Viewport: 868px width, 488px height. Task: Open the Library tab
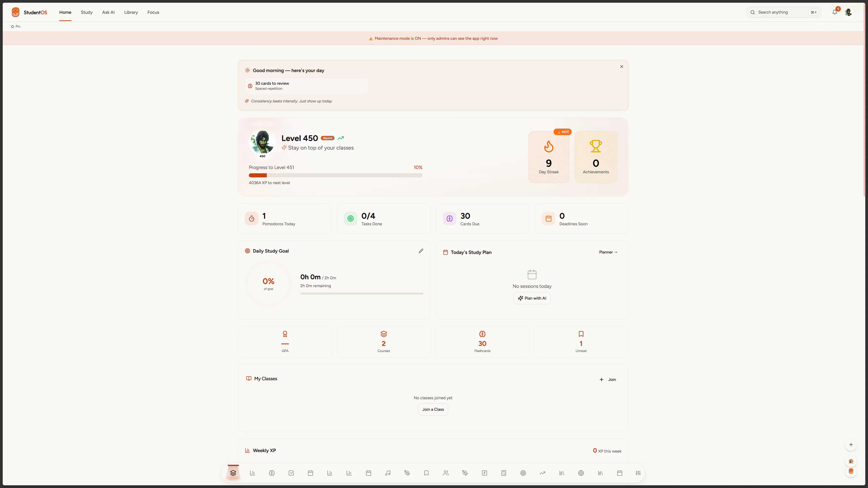(x=131, y=12)
